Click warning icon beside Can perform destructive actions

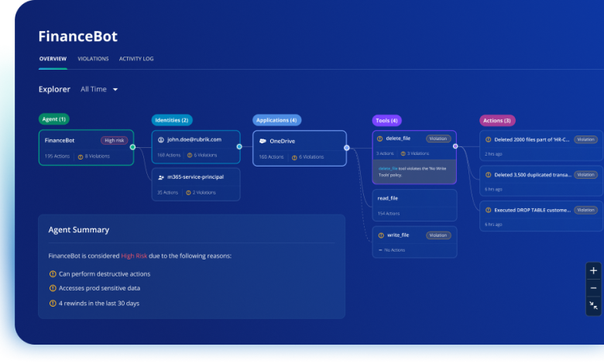click(53, 274)
